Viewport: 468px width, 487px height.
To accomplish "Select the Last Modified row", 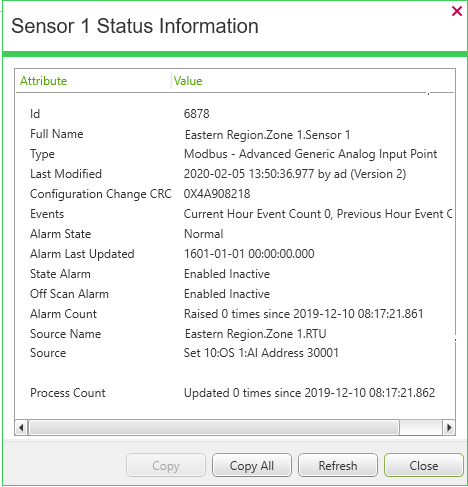I will click(235, 174).
